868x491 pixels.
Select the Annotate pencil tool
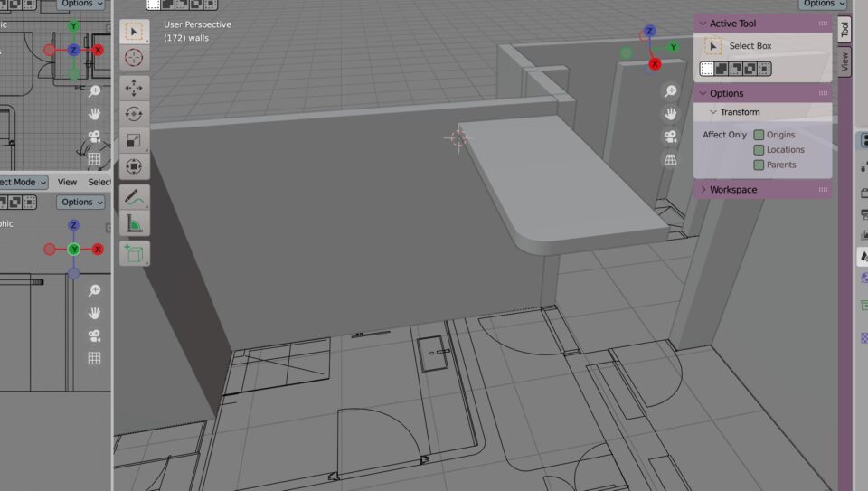(x=134, y=197)
